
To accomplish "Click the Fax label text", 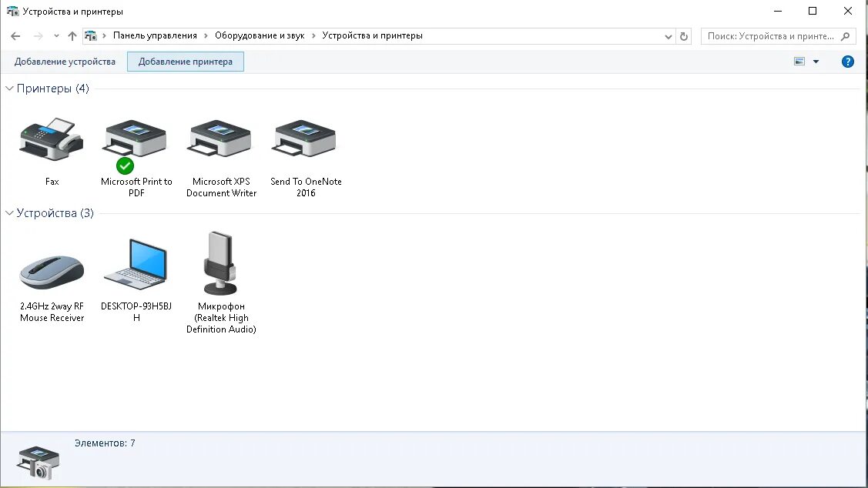I will point(52,182).
